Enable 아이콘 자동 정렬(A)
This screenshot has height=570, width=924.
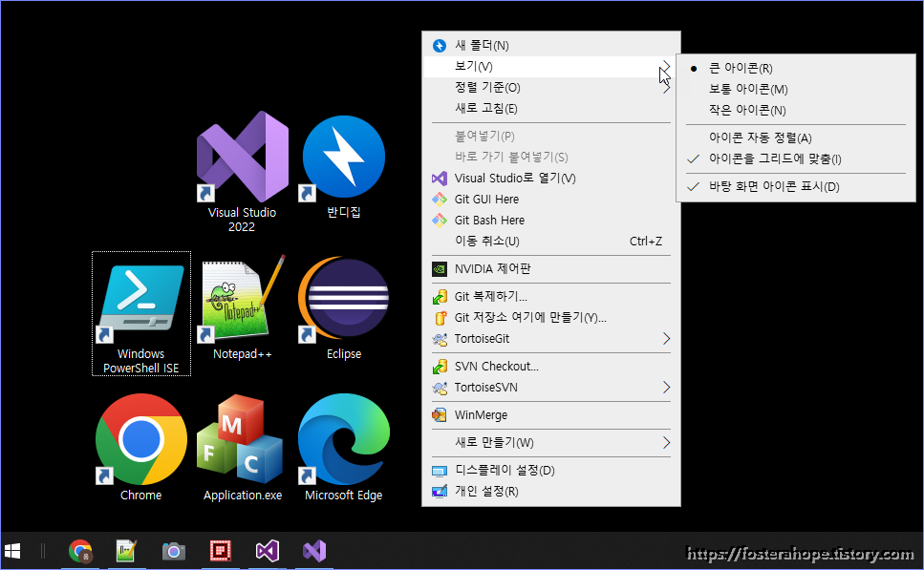[x=796, y=137]
